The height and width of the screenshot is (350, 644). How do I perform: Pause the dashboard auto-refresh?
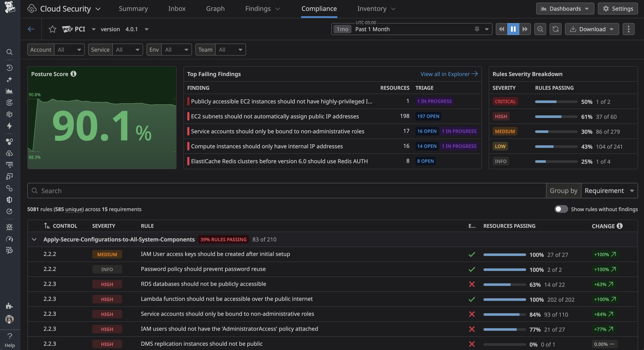pyautogui.click(x=513, y=29)
